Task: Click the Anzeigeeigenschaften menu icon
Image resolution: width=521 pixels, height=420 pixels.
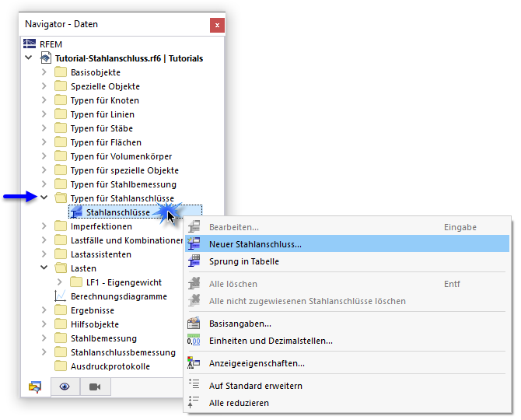Action: point(194,363)
